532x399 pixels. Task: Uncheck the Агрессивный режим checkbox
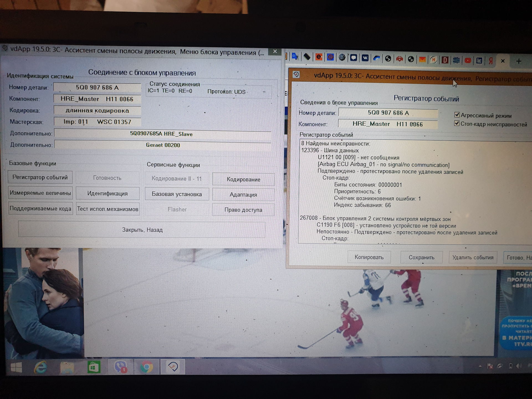coord(457,115)
